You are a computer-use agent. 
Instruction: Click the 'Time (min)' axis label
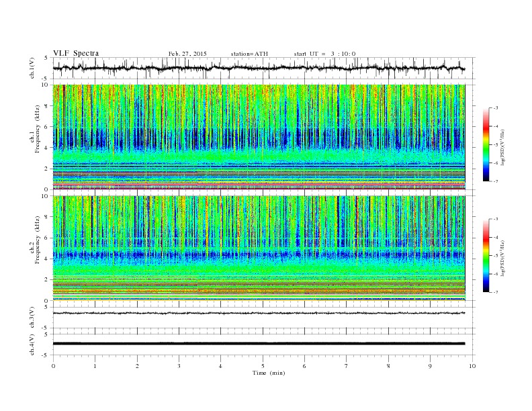click(x=269, y=373)
